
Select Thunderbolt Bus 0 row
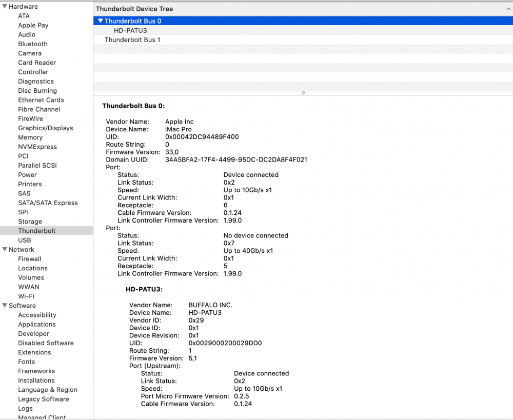click(x=303, y=21)
